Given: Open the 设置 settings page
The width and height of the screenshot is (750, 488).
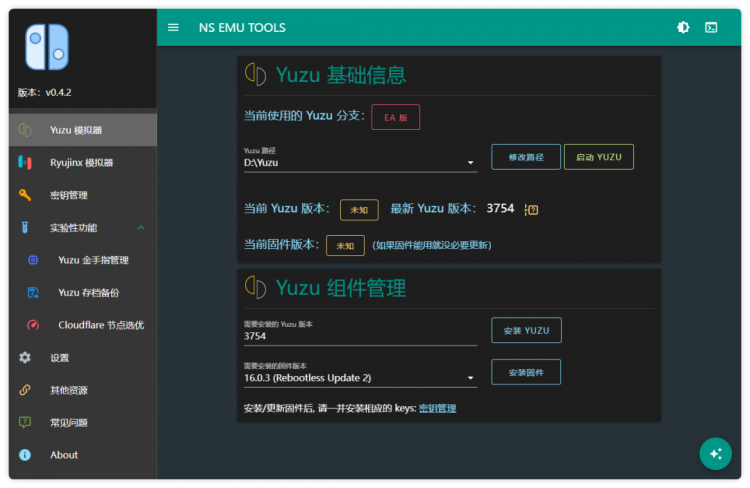Looking at the screenshot, I should [x=83, y=358].
